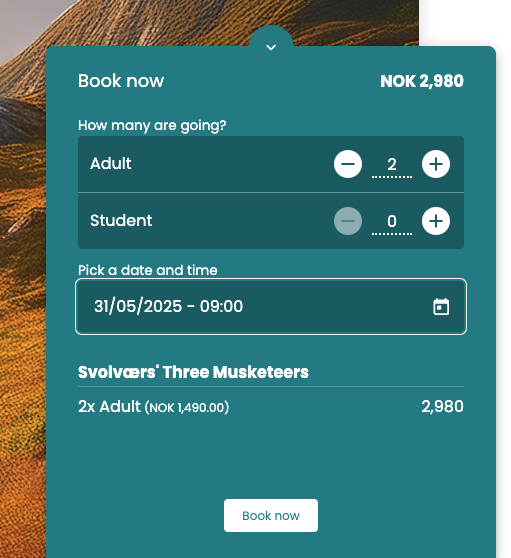Decrease the Adult count with minus icon

click(x=348, y=164)
